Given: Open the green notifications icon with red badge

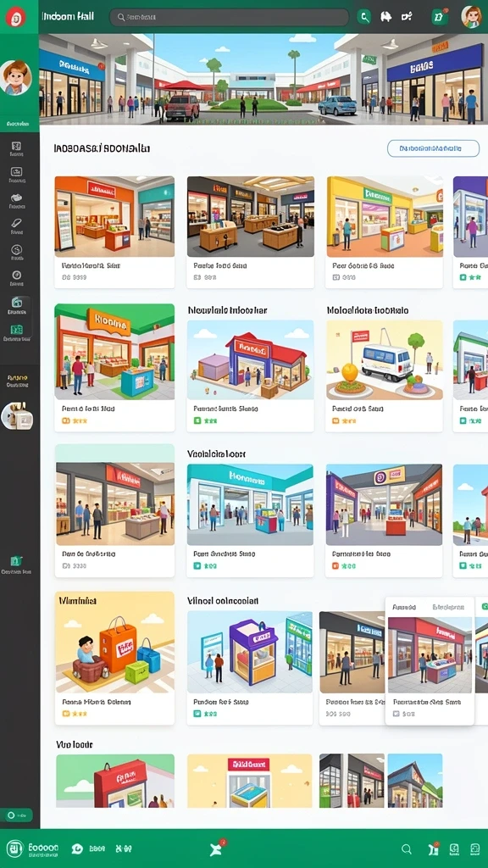Looking at the screenshot, I should pyautogui.click(x=440, y=17).
